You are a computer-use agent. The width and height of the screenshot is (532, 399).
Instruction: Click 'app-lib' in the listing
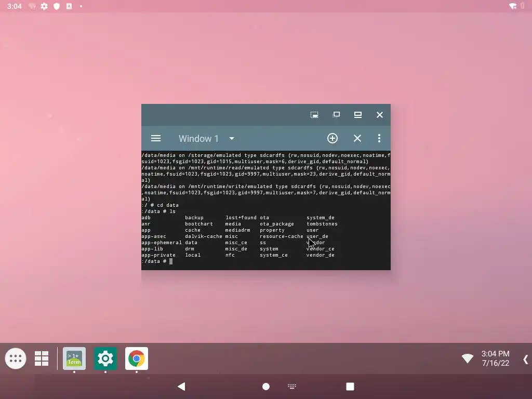152,249
